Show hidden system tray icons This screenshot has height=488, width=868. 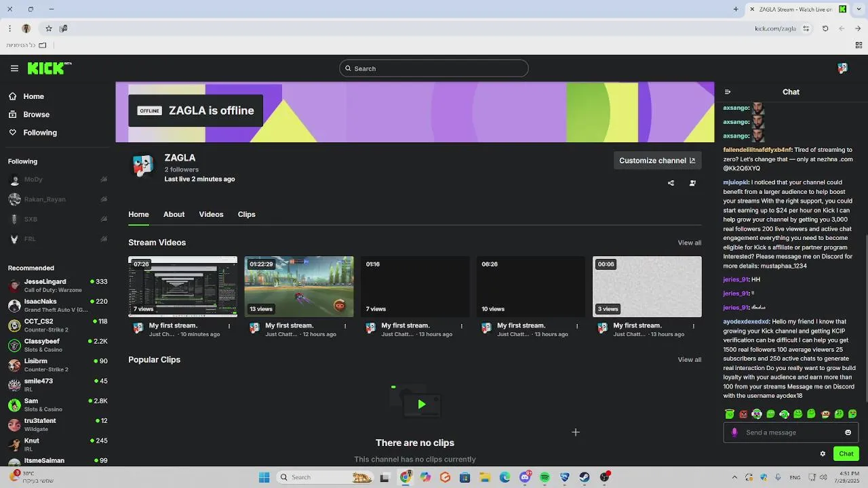coord(734,477)
